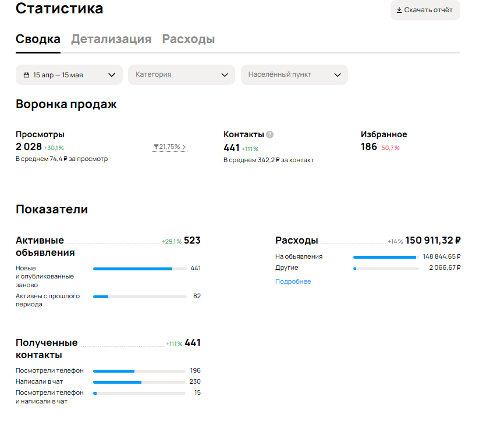Click the Просмотры value 2 028
The image size is (504, 443).
click(29, 147)
